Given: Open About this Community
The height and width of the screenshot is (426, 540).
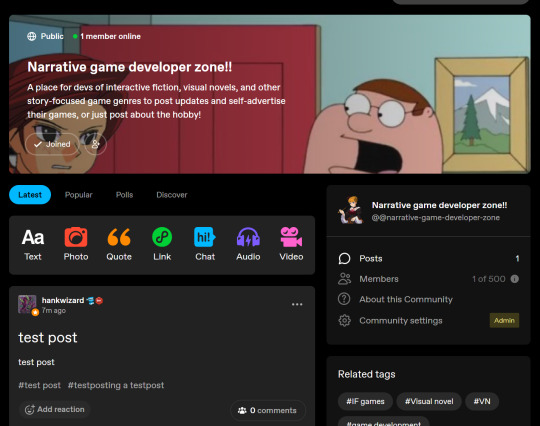Looking at the screenshot, I should [x=406, y=299].
